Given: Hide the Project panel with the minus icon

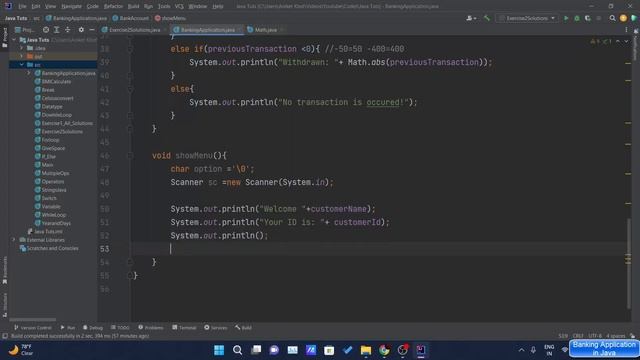Looking at the screenshot, I should click(x=92, y=30).
